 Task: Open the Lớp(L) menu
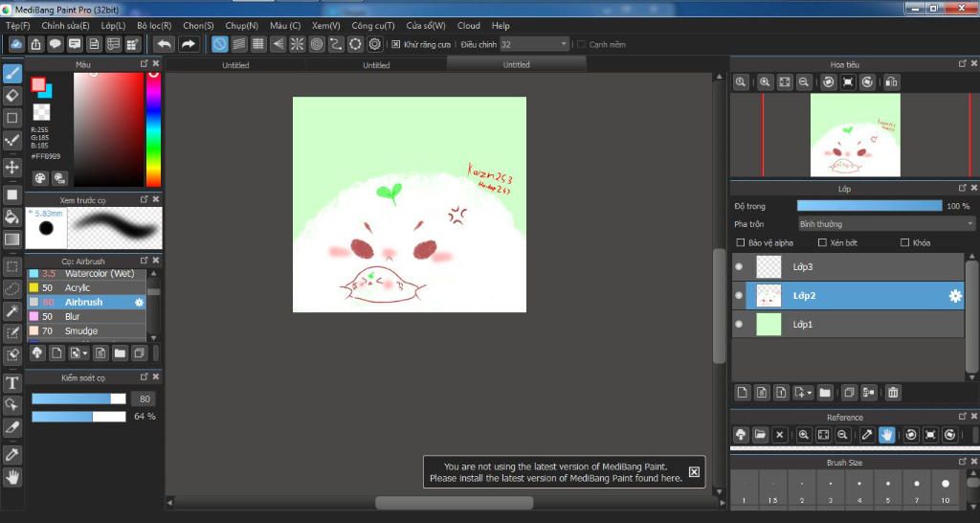(113, 26)
